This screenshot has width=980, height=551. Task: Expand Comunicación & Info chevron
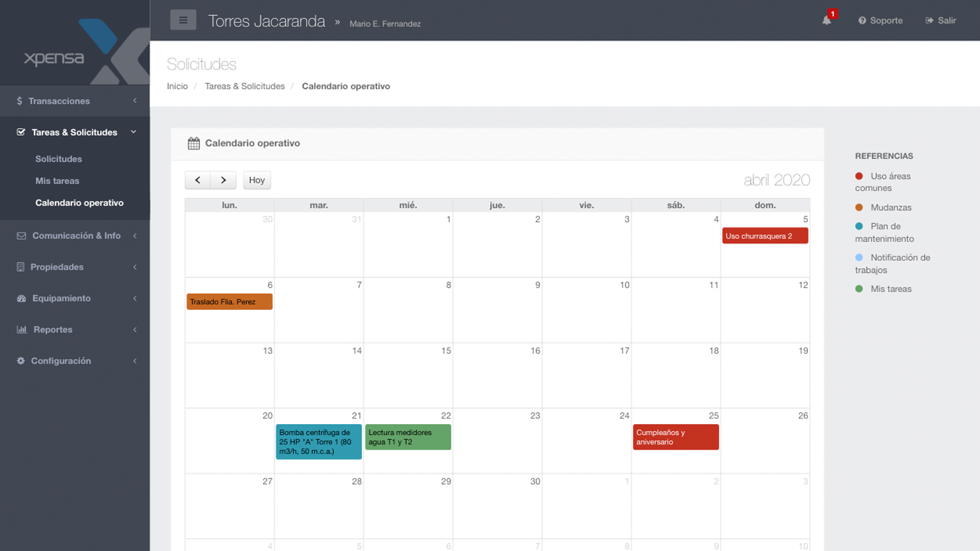pos(135,235)
